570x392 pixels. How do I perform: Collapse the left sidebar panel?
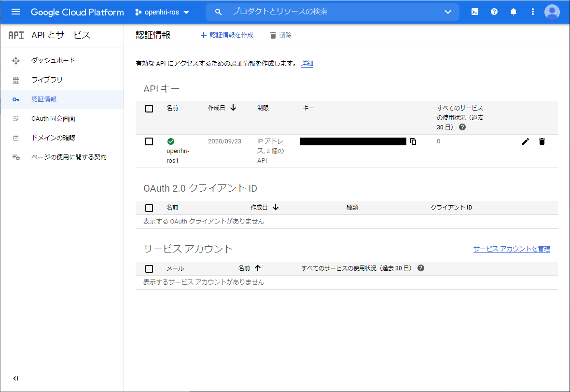click(x=15, y=378)
